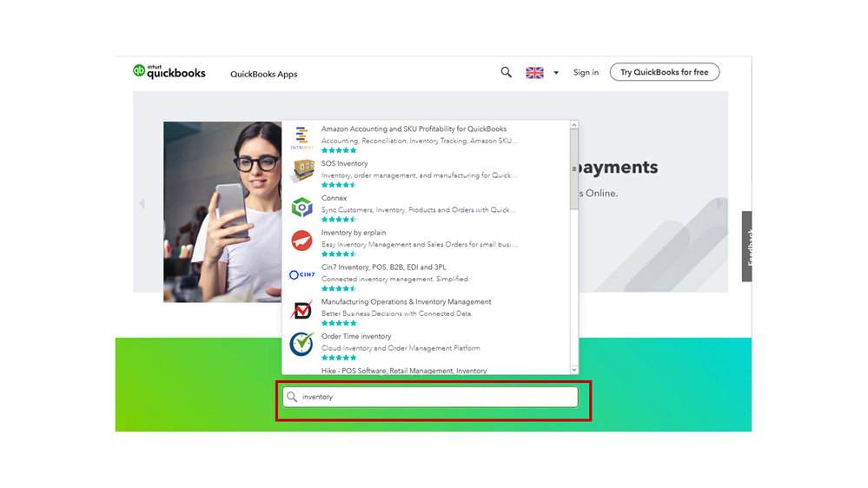Select the SOS Inventory search result
Image resolution: width=868 pixels, height=488 pixels.
coord(344,164)
